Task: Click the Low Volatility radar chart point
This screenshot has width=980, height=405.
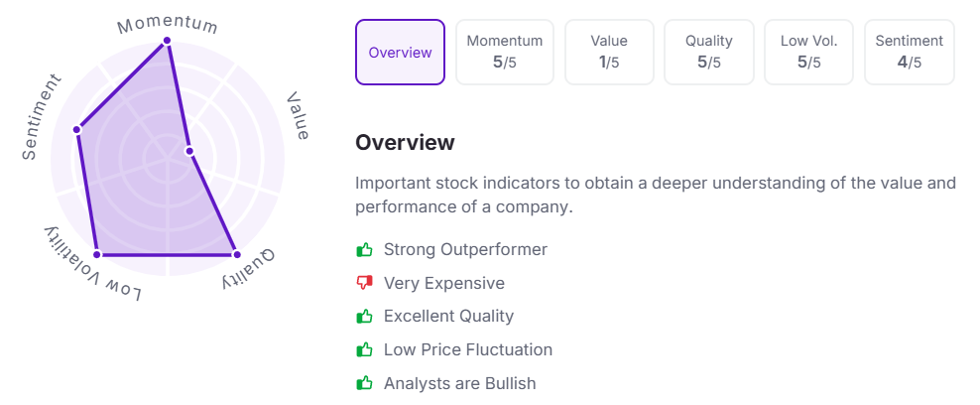Action: tap(96, 253)
